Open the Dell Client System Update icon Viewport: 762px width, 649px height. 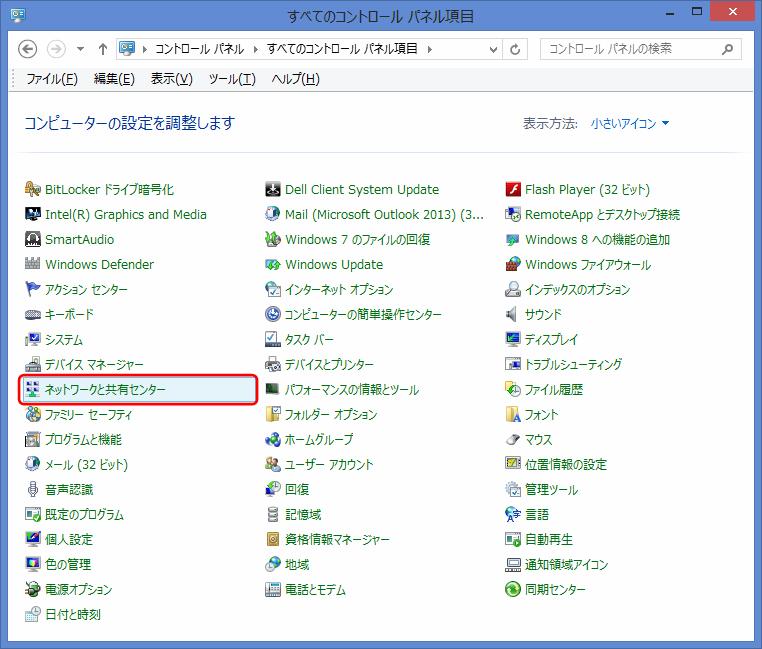click(x=273, y=189)
